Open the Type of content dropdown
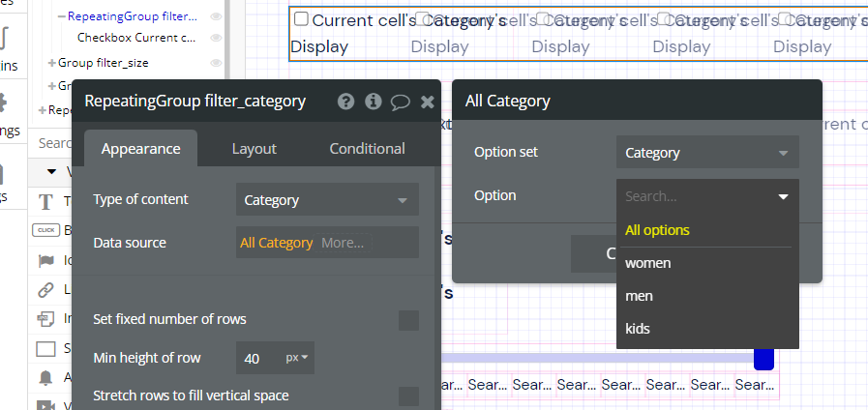 pos(327,201)
